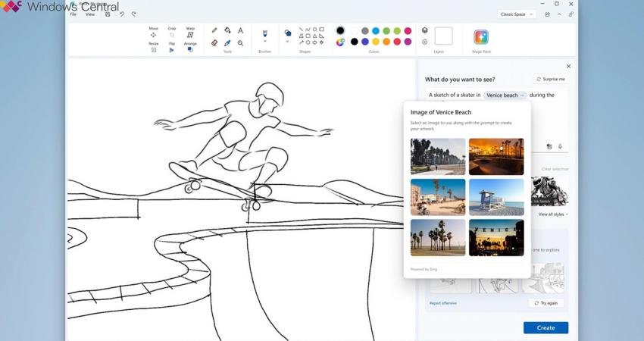Image resolution: width=644 pixels, height=341 pixels.
Task: Open the Classic Space dropdown
Action: [x=516, y=14]
